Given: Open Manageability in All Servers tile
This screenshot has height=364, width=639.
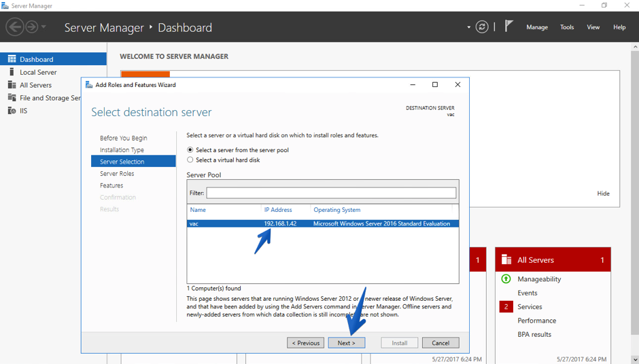Looking at the screenshot, I should click(539, 279).
